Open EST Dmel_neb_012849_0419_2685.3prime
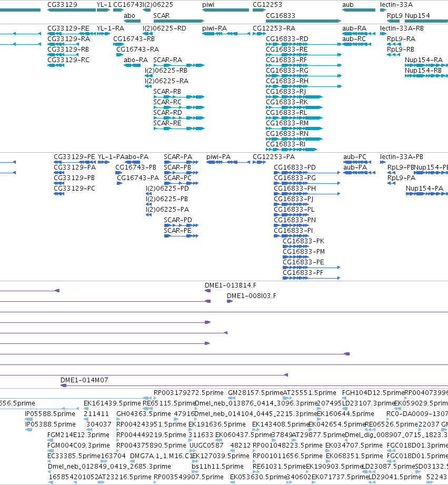 pos(109,466)
